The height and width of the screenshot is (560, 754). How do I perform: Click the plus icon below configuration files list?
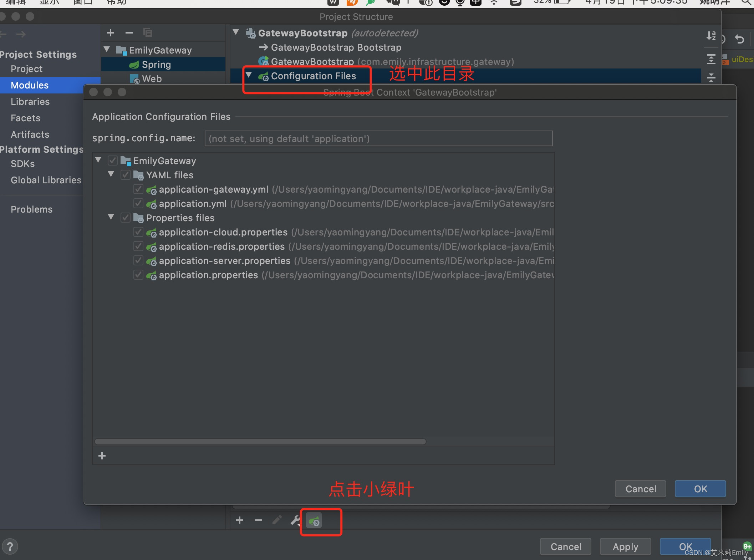pyautogui.click(x=102, y=456)
